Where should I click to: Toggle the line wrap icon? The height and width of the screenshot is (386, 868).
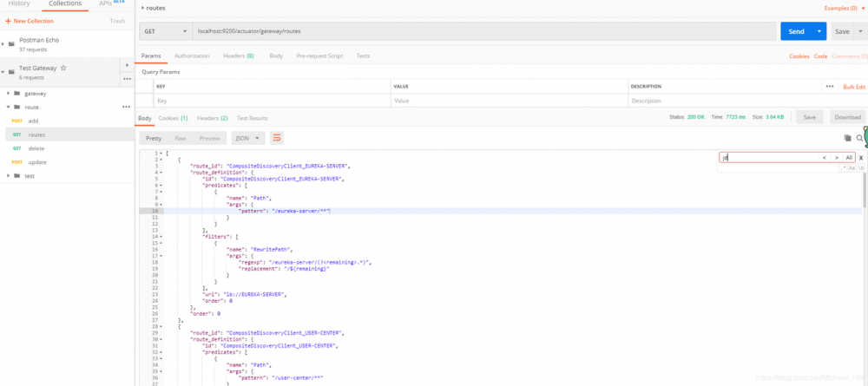(277, 138)
